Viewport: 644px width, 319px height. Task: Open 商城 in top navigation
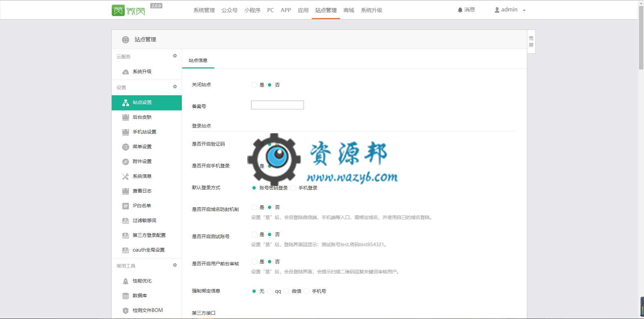(x=349, y=10)
